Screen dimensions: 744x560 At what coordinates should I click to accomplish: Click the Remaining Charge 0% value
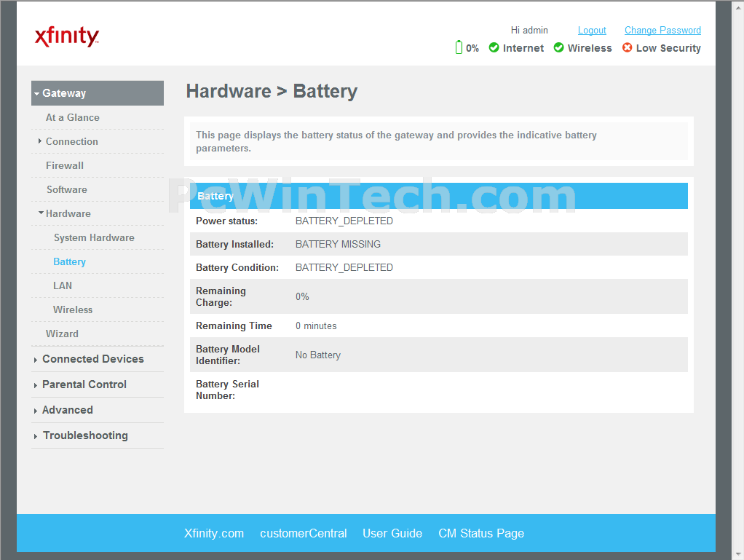click(302, 296)
